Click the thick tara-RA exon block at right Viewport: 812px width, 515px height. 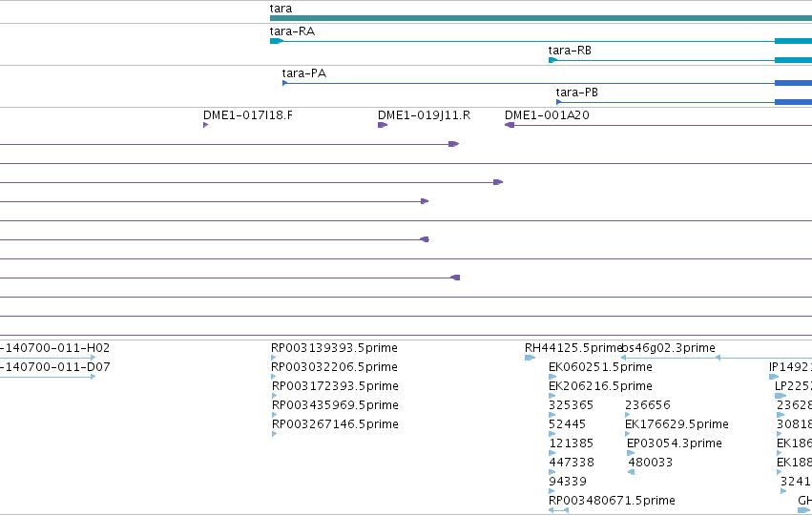pos(793,41)
